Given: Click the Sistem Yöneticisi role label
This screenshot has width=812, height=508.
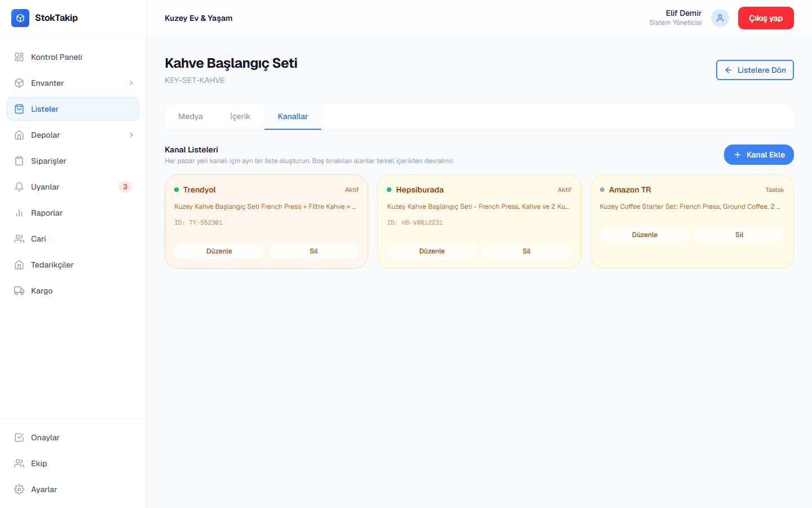Looking at the screenshot, I should point(676,23).
